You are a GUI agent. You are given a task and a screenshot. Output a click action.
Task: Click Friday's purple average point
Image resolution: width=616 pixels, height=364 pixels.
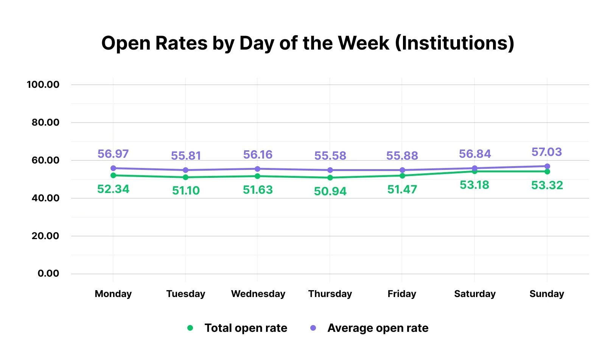coord(402,170)
